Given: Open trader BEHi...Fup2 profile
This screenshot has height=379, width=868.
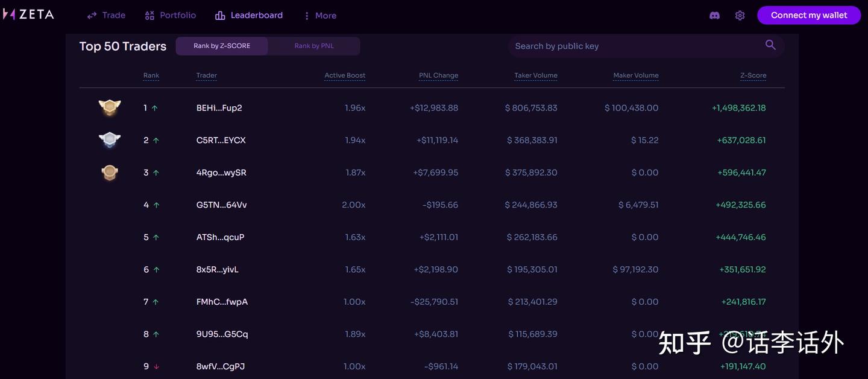Looking at the screenshot, I should (x=219, y=108).
